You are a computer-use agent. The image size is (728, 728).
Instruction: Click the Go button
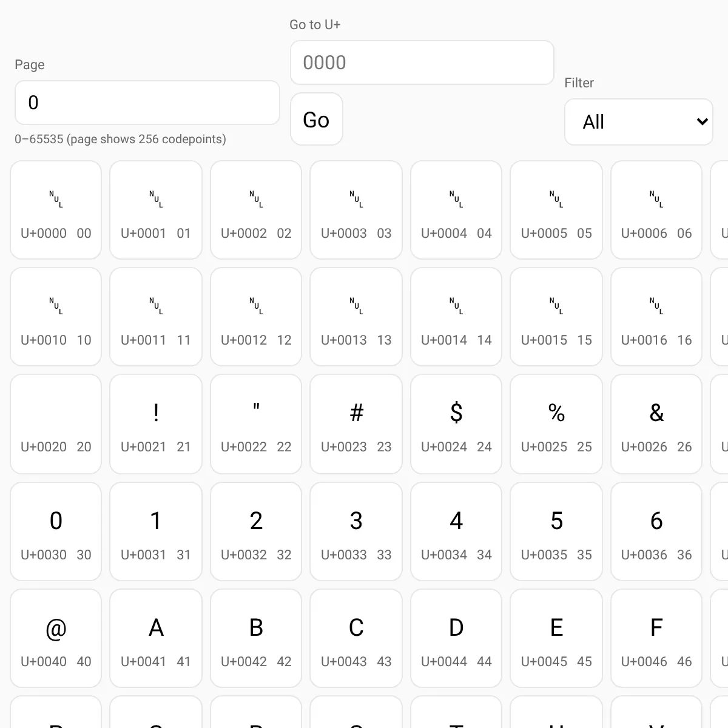coord(317,119)
